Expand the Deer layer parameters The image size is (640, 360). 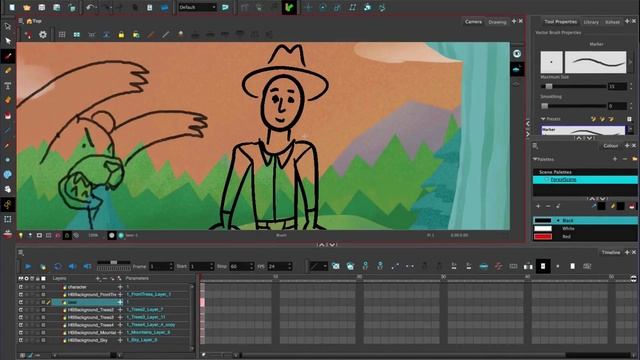point(120,302)
